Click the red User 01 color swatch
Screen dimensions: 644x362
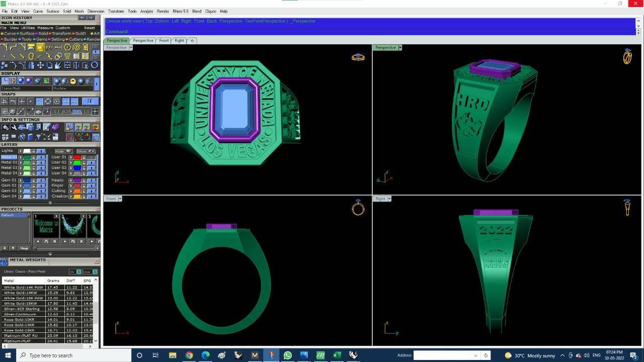(x=77, y=157)
